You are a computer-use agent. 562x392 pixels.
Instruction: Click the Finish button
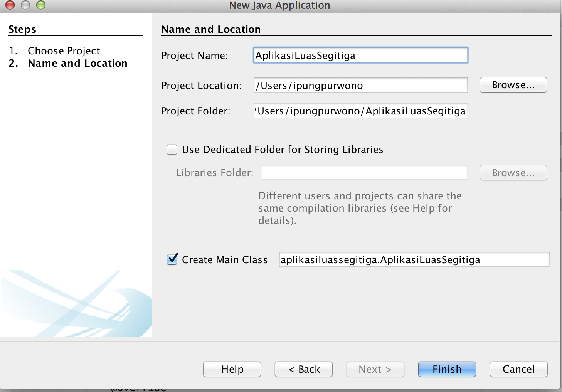(x=447, y=369)
